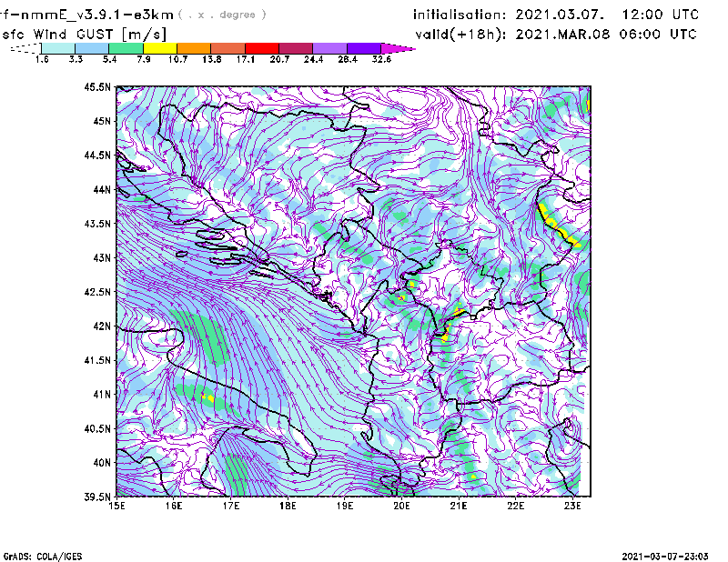Click the '17E' longitude label
728x562 pixels.
tap(231, 506)
